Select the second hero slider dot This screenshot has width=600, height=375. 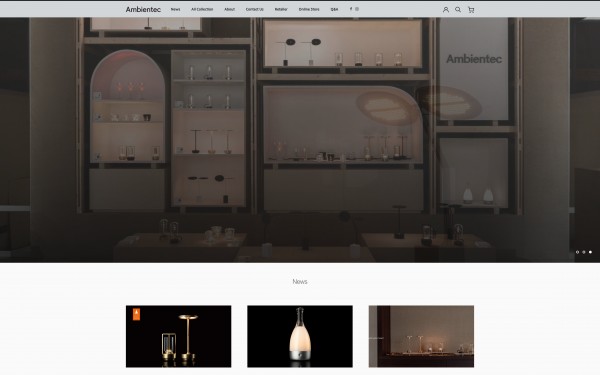point(584,252)
